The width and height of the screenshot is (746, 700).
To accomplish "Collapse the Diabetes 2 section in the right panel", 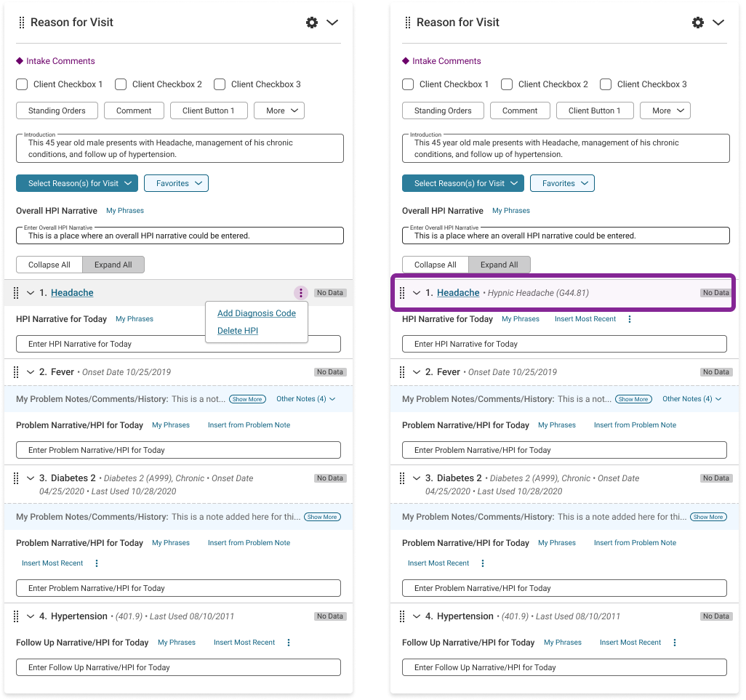I will coord(417,478).
